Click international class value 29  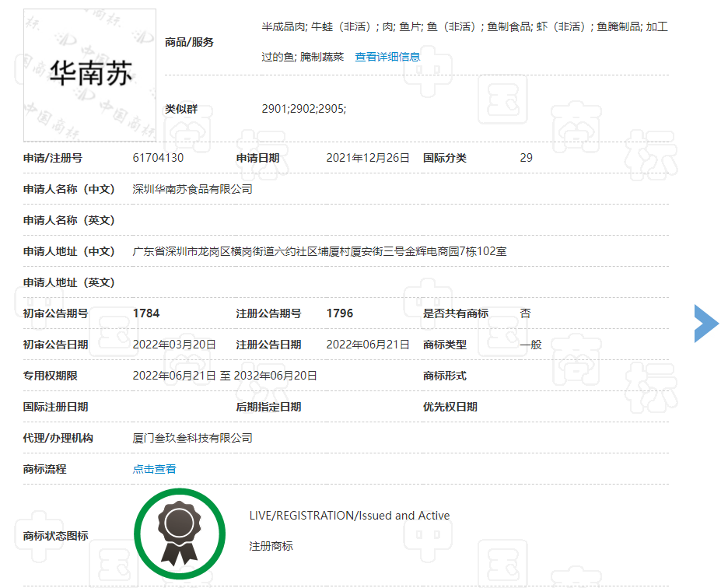(526, 158)
